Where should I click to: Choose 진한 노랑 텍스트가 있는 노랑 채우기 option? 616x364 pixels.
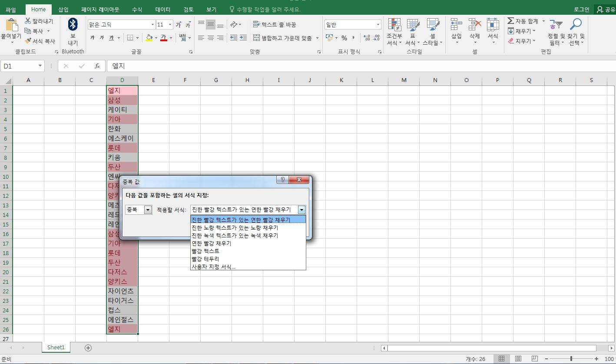coord(248,228)
